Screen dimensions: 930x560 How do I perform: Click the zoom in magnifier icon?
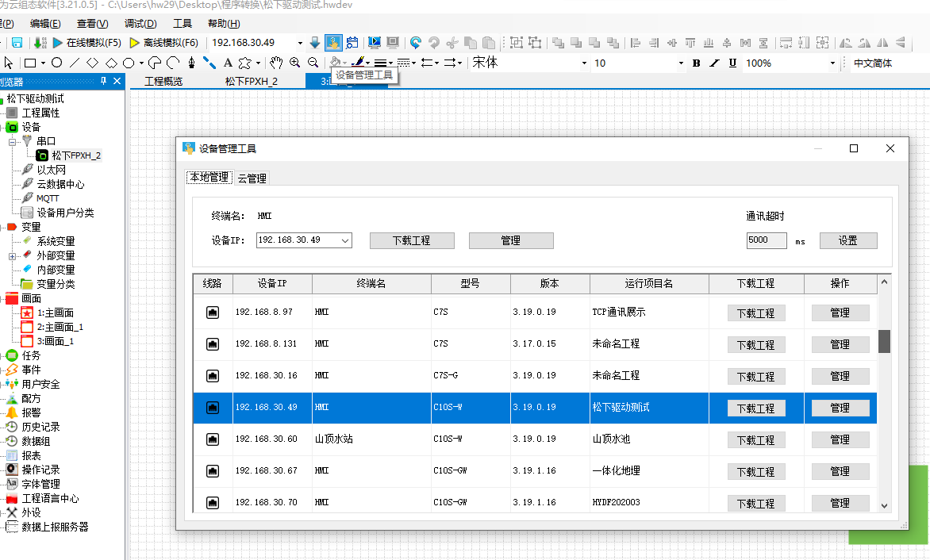294,63
